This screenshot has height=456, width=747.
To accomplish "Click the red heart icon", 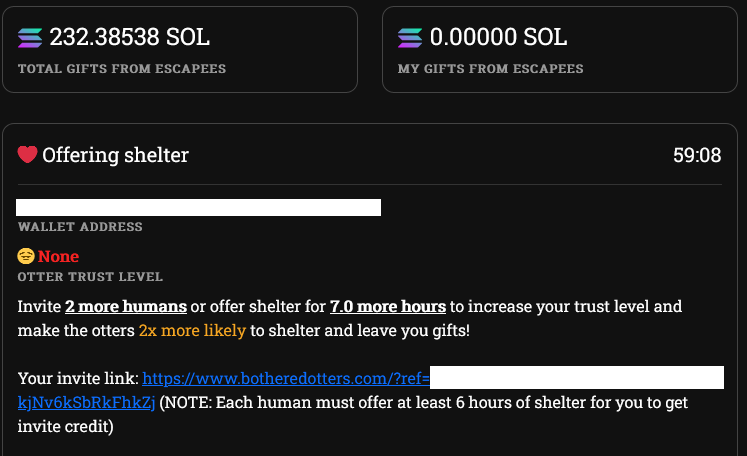I will [27, 155].
